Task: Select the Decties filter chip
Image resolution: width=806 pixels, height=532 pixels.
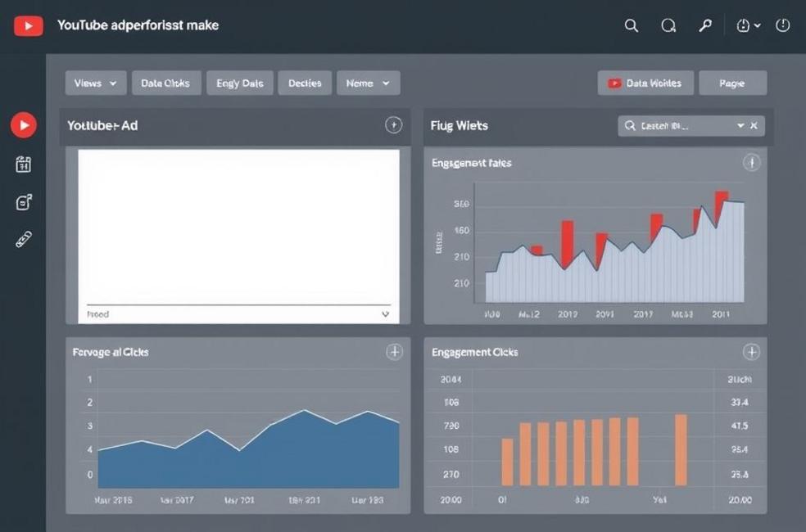Action: [305, 83]
